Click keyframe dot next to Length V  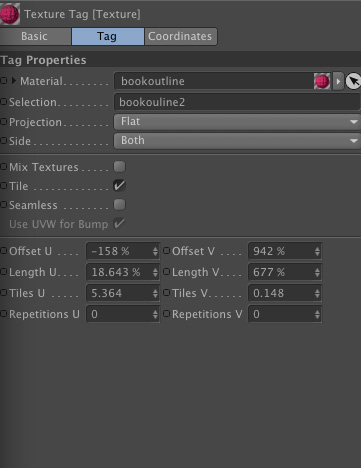click(166, 272)
